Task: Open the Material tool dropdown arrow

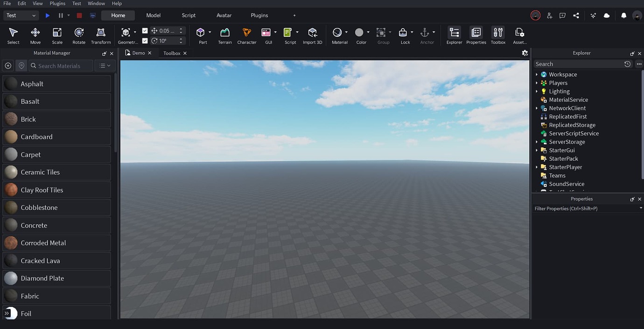Action: (347, 33)
